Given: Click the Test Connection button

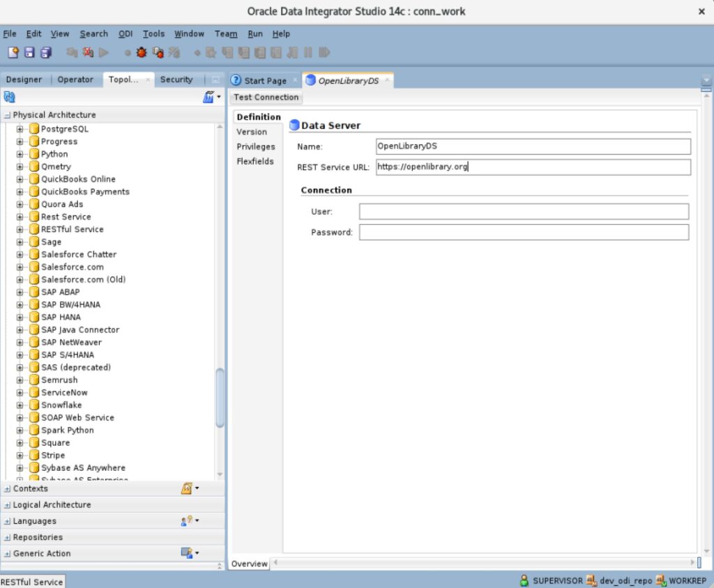Looking at the screenshot, I should [x=266, y=98].
